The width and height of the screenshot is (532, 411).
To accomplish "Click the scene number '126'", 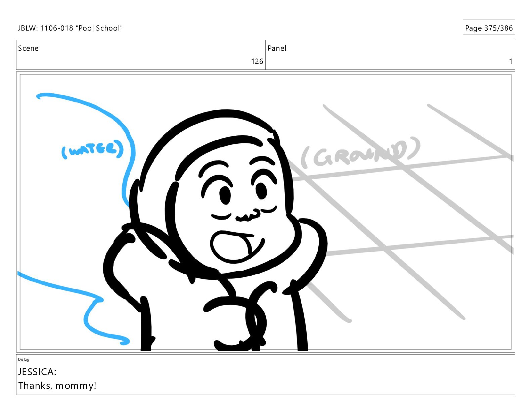I will (x=257, y=61).
